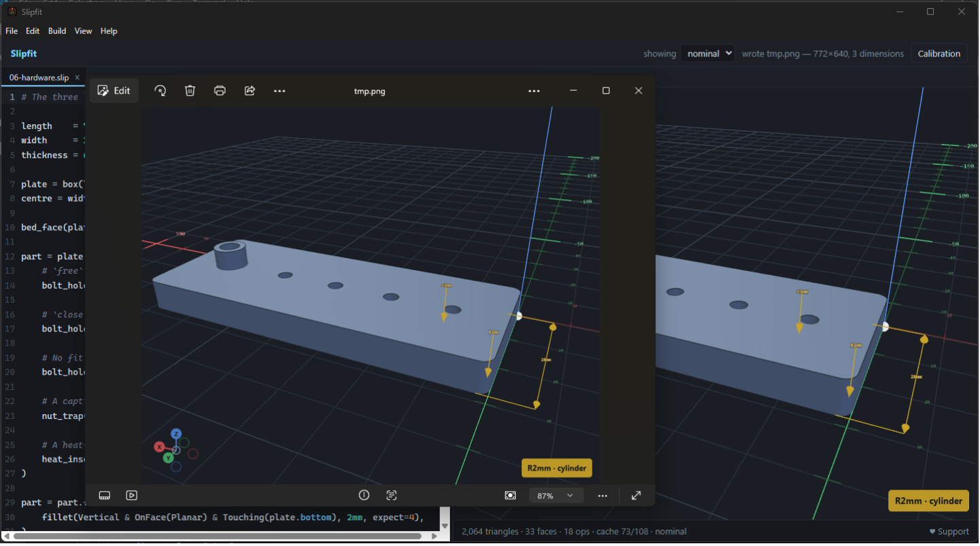Open the View menu
Image resolution: width=980 pixels, height=546 pixels.
click(84, 31)
